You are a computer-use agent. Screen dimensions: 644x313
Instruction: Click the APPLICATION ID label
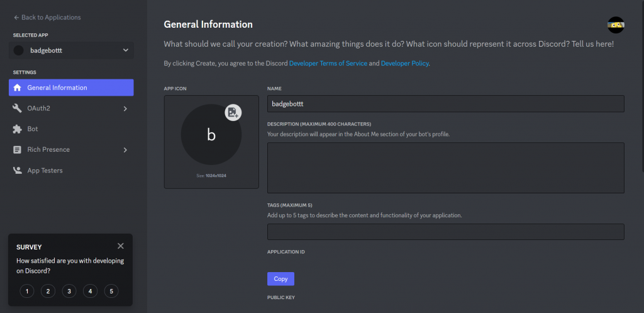pos(286,252)
